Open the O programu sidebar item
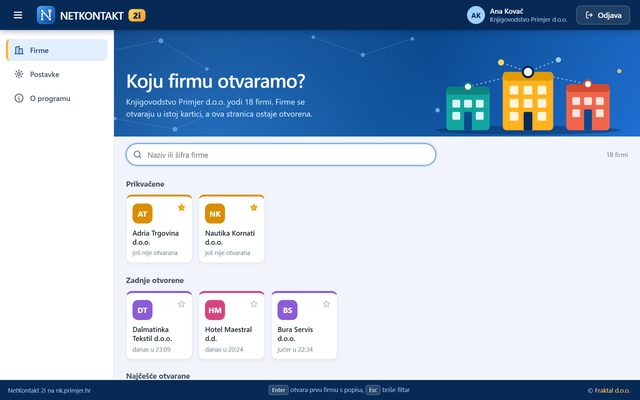 (x=57, y=98)
